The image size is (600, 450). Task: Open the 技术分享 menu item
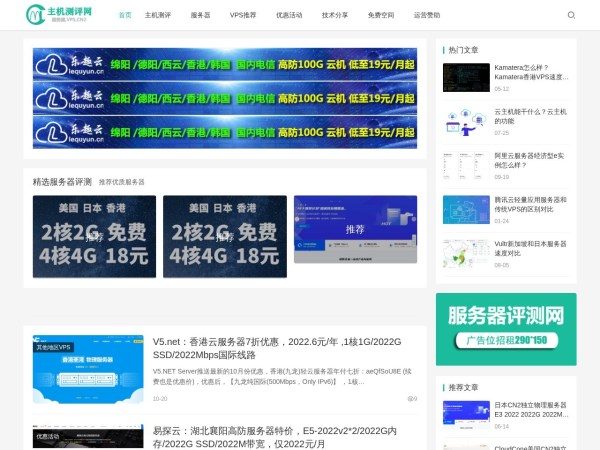point(335,15)
